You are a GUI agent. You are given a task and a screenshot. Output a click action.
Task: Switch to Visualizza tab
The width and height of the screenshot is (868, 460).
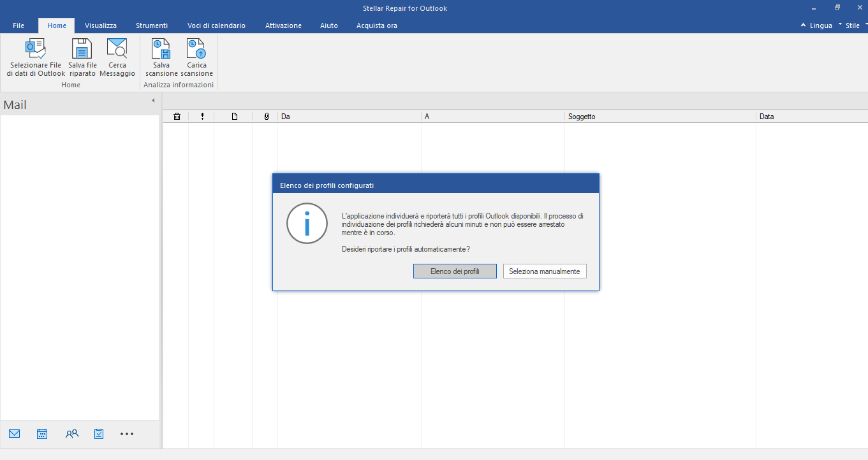[101, 25]
